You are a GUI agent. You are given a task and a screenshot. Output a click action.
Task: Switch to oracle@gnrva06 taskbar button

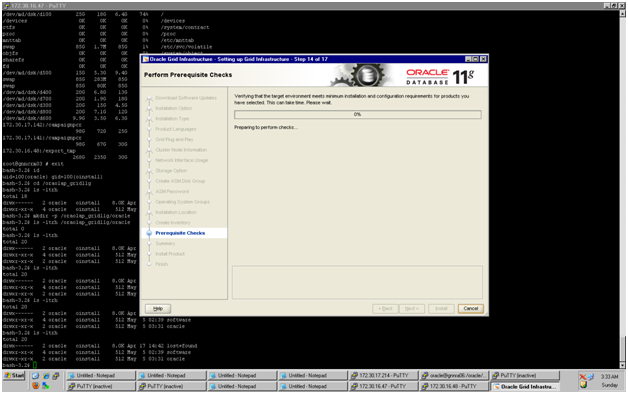[x=454, y=376]
